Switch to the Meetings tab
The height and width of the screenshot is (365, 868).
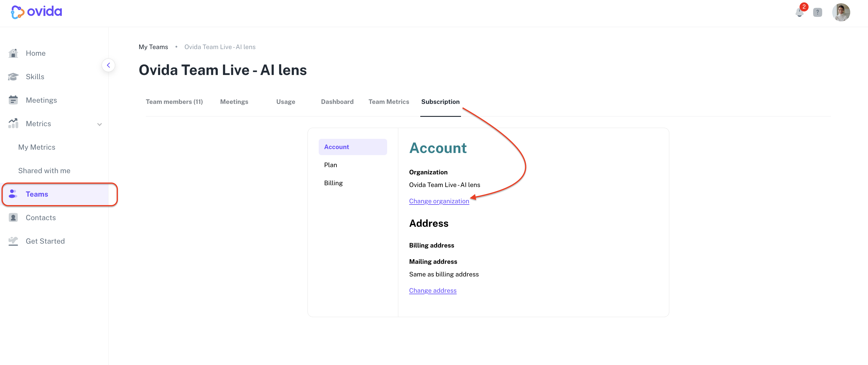[234, 102]
